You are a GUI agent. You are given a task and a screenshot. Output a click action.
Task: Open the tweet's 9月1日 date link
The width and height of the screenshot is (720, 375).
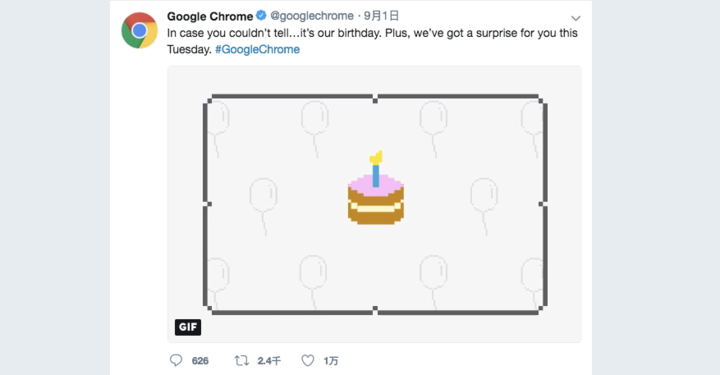point(381,16)
